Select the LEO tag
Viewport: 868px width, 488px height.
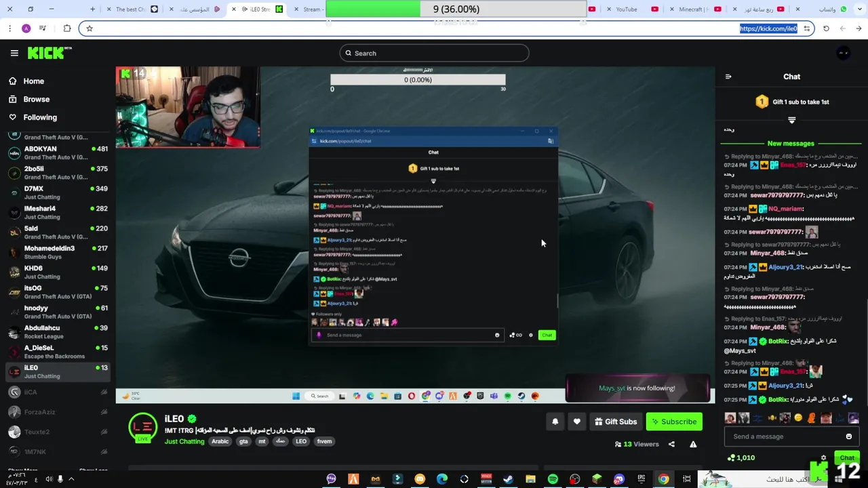pos(301,441)
